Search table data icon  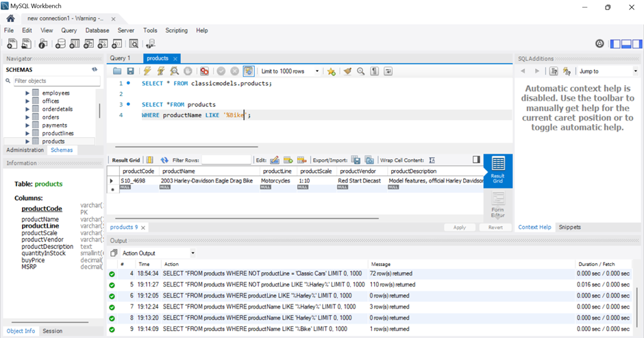pyautogui.click(x=134, y=44)
